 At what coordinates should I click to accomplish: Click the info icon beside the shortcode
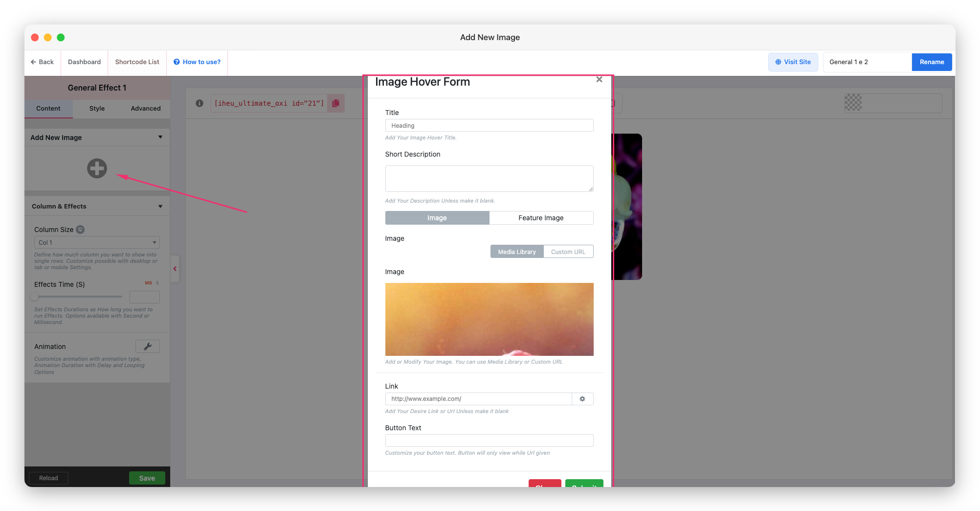coord(200,103)
